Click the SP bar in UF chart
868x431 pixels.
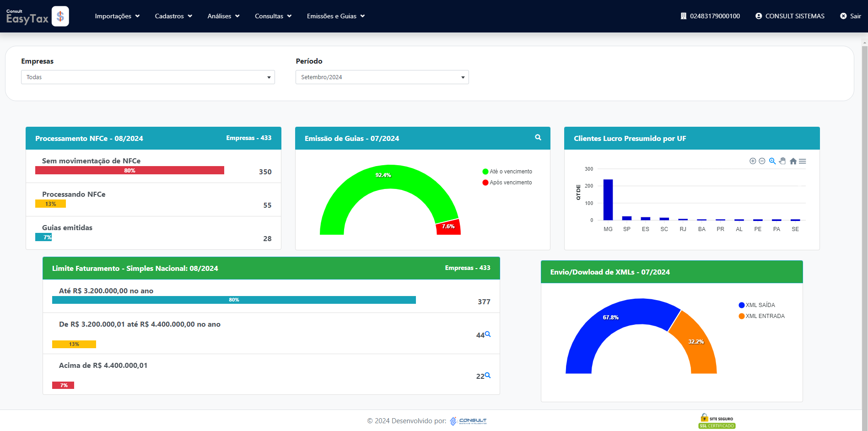[x=627, y=218]
